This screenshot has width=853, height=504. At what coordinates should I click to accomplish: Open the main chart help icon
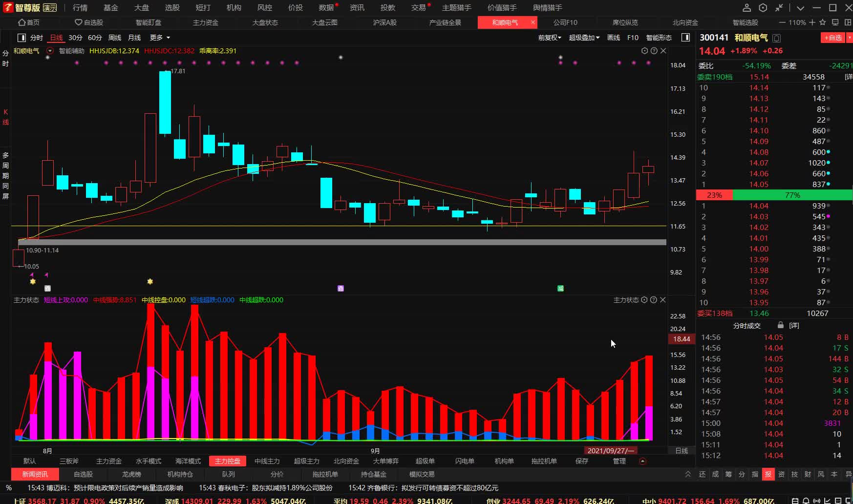pos(654,51)
